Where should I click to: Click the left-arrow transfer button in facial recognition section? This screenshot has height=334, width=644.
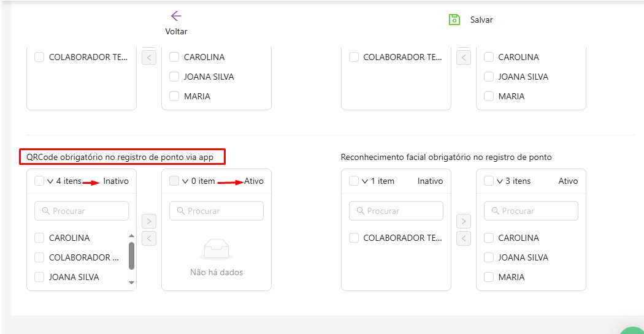pos(464,238)
